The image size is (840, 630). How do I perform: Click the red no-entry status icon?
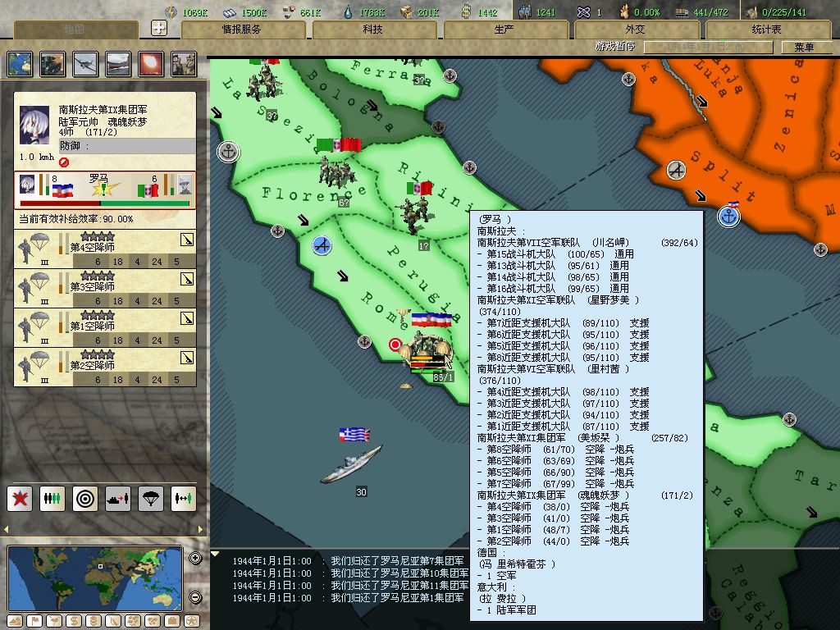64,162
